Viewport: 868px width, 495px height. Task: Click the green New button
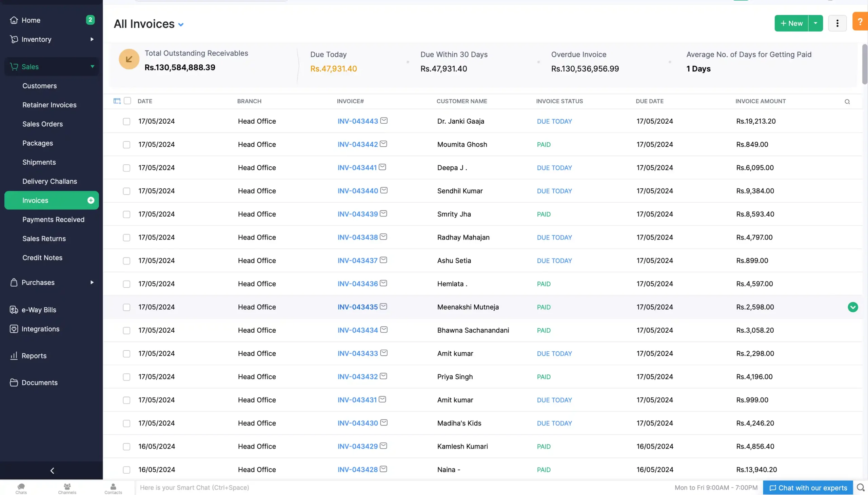(x=791, y=23)
